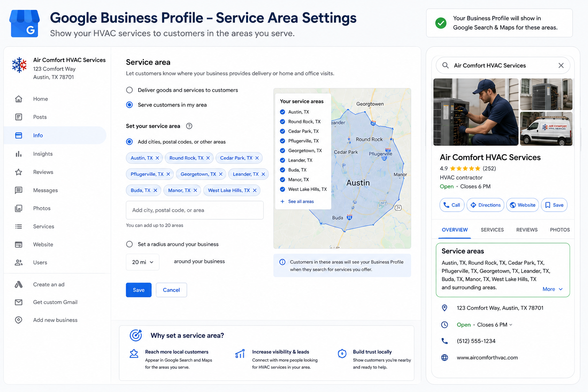The width and height of the screenshot is (588, 392).
Task: Open the www.aircomforthvac.com link
Action: click(487, 358)
